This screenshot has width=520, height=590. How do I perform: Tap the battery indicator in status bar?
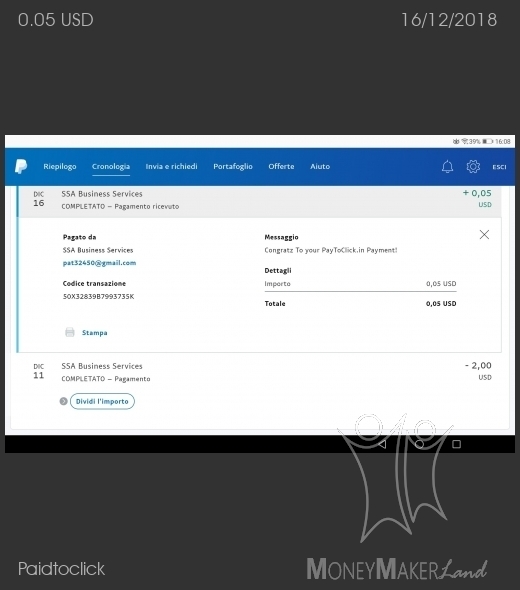[488, 141]
